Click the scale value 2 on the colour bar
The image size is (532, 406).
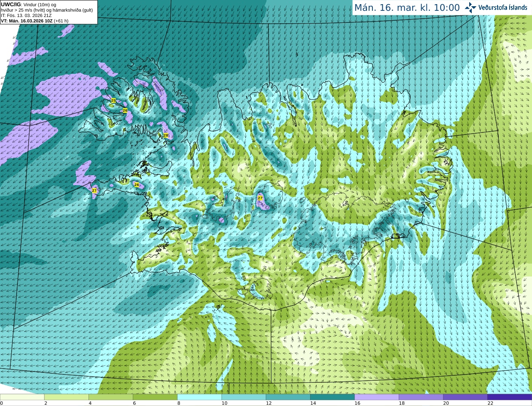coord(46,403)
